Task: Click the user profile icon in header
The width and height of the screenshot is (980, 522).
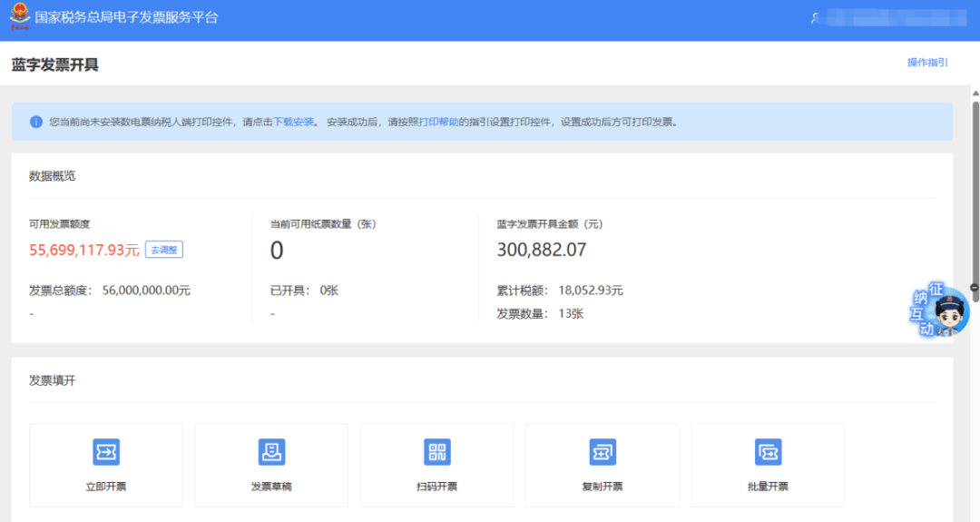Action: click(x=816, y=18)
